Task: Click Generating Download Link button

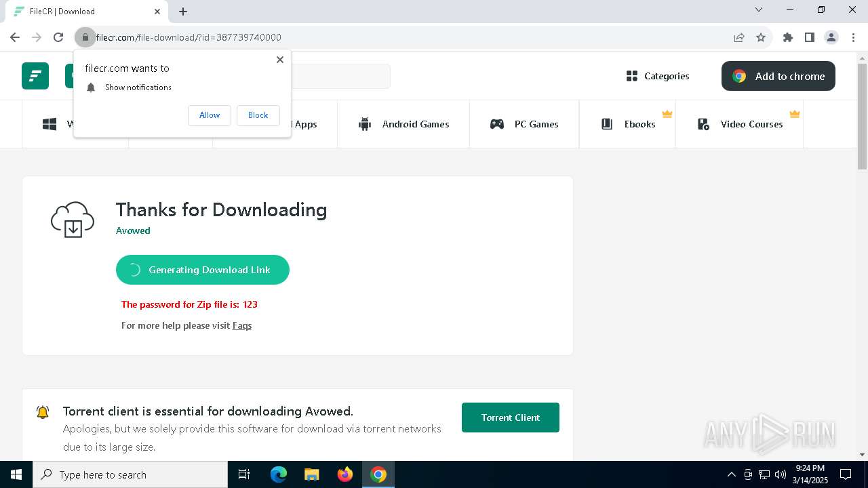Action: pos(203,270)
